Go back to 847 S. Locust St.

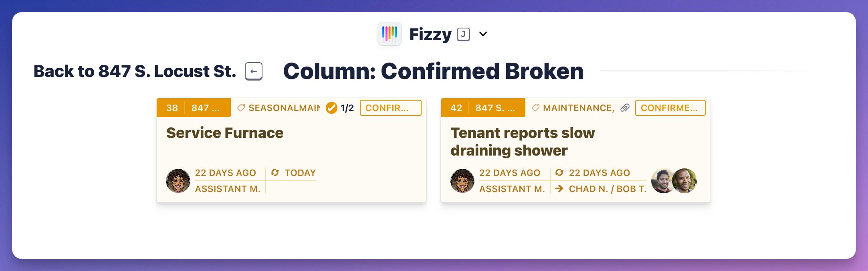coord(135,71)
